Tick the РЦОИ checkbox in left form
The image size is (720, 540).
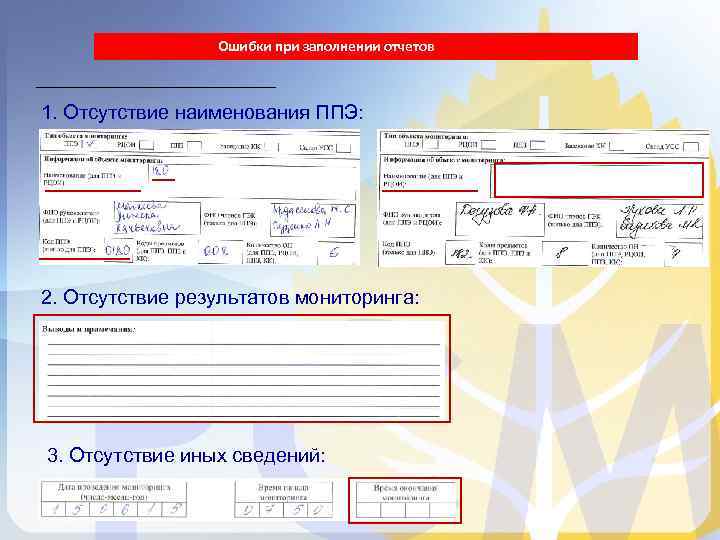coord(146,145)
